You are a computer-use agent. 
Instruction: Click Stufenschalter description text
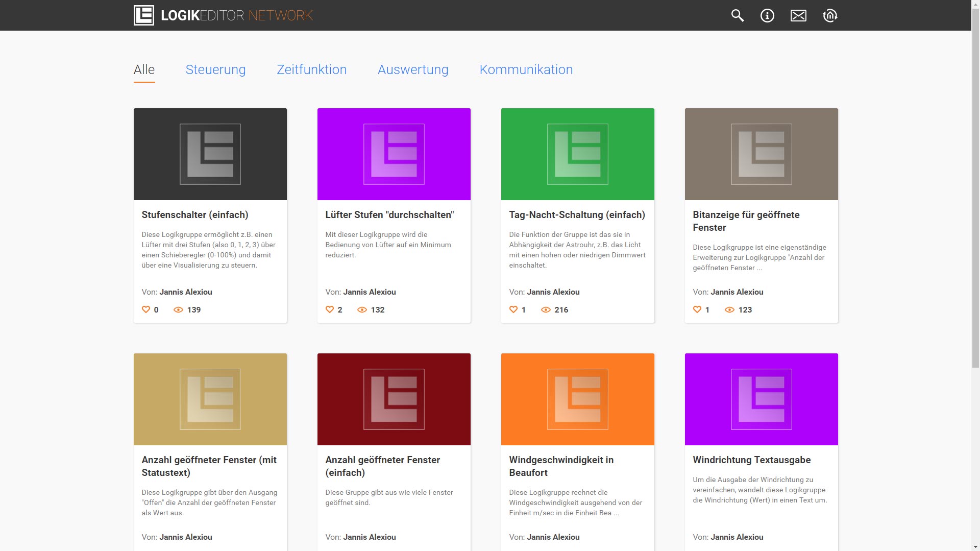coord(209,250)
